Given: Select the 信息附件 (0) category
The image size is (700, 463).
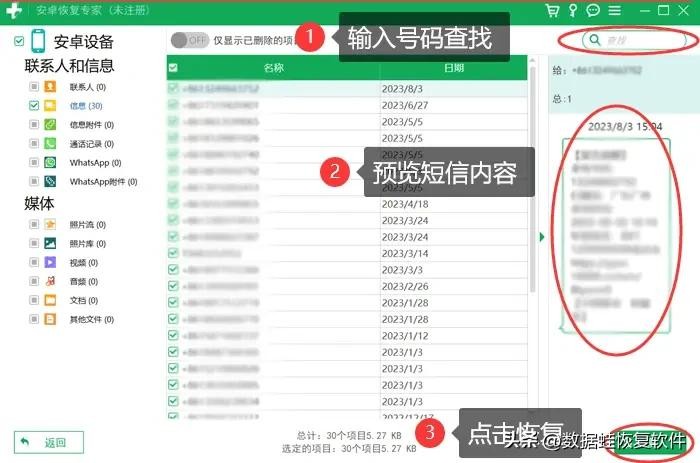Looking at the screenshot, I should (91, 125).
